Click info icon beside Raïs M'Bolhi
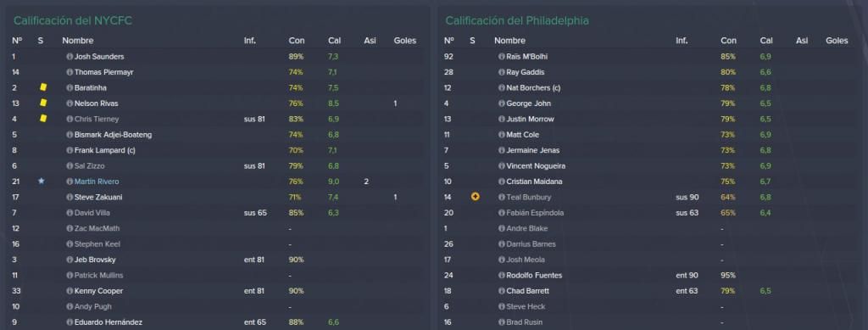The width and height of the screenshot is (868, 330). [x=502, y=57]
